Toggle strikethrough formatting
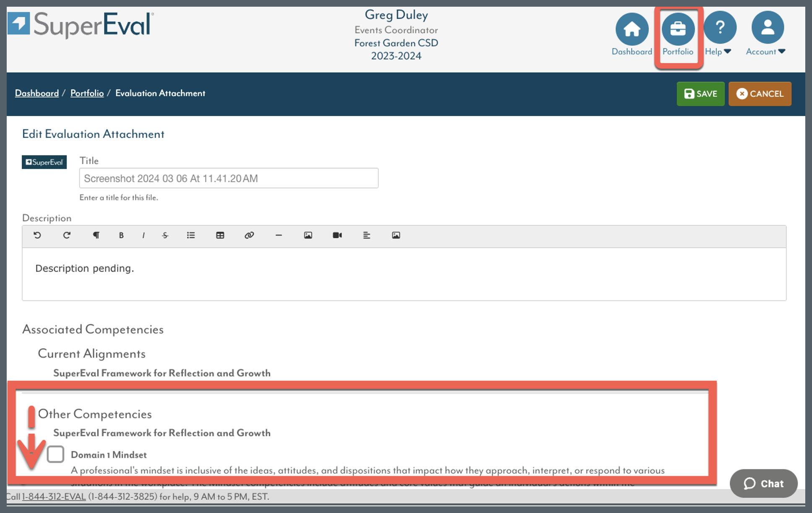This screenshot has width=812, height=513. pos(165,235)
